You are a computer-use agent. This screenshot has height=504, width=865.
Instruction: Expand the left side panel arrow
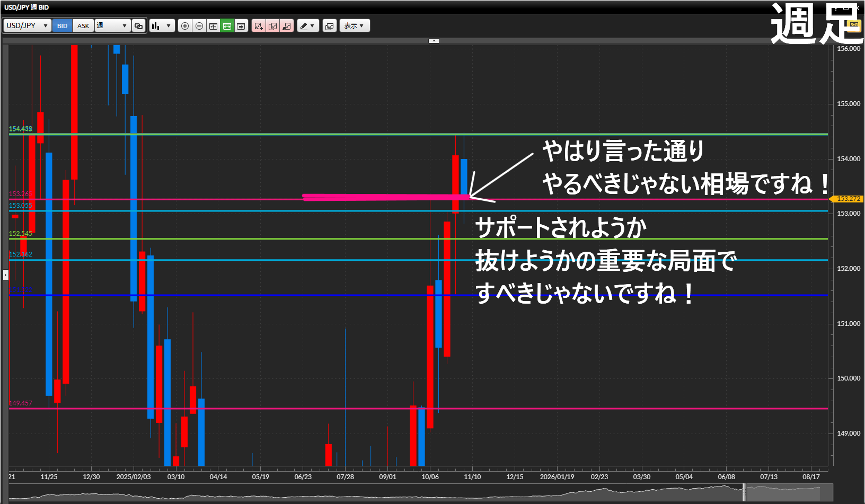click(x=5, y=275)
